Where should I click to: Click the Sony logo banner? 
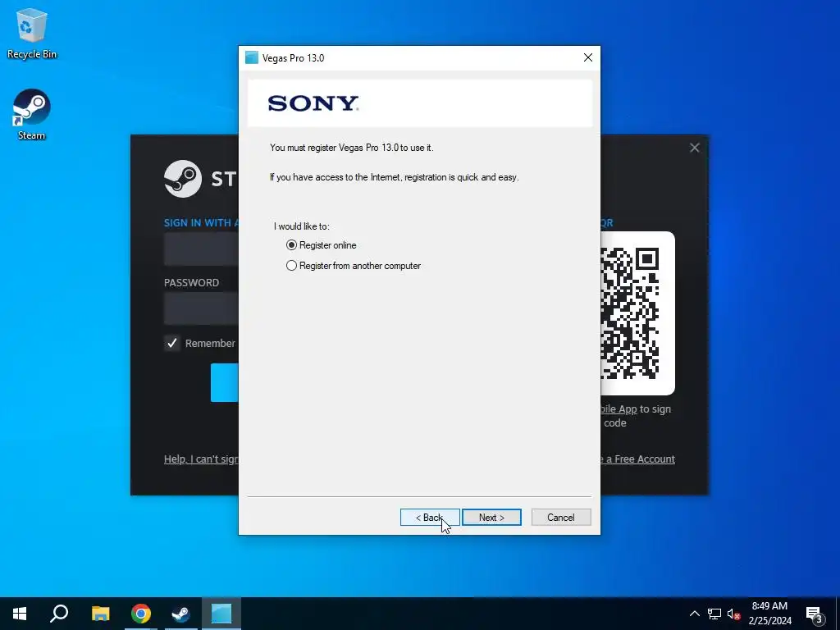pos(420,103)
